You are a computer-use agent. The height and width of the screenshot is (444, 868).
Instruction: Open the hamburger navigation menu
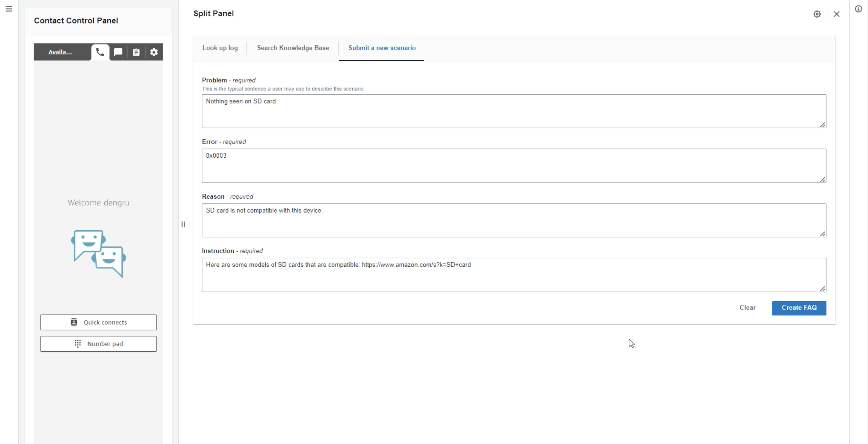tap(9, 9)
